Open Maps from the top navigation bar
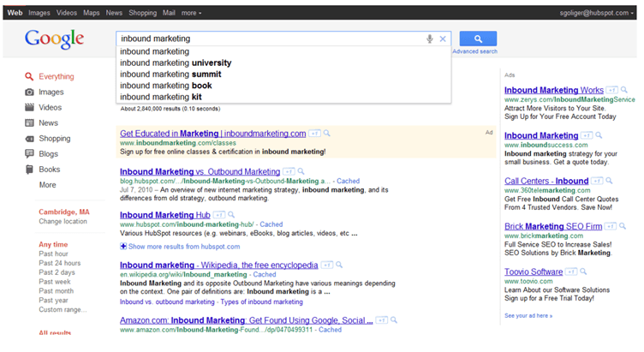 (91, 14)
